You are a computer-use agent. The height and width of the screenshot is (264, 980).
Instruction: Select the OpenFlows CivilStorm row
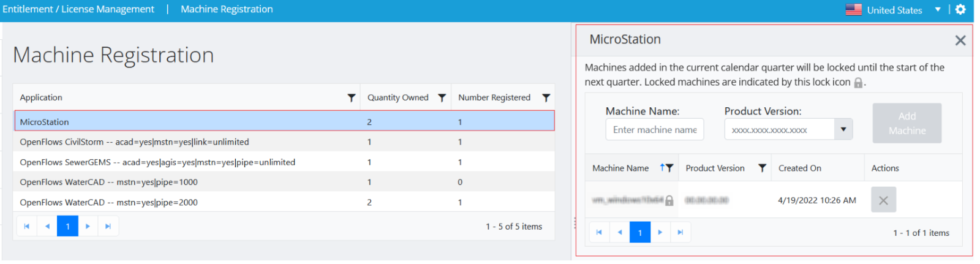[x=134, y=142]
